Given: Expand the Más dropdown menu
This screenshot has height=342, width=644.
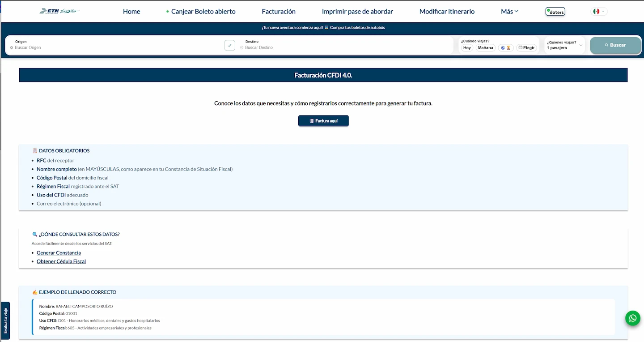Looking at the screenshot, I should (x=509, y=12).
